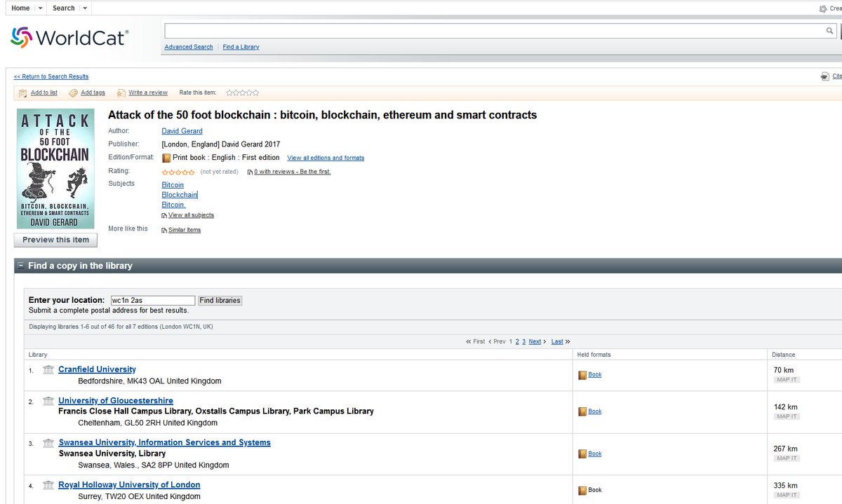This screenshot has width=842, height=504.
Task: Click the main WorldCat search field
Action: coord(495,31)
